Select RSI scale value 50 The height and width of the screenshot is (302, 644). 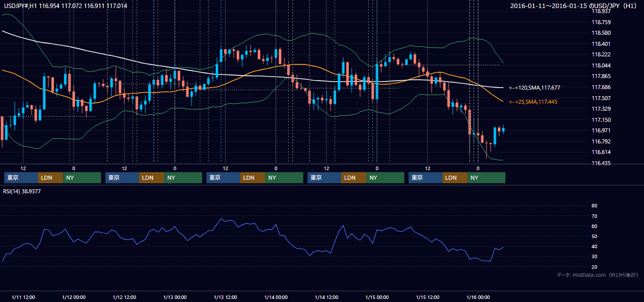coord(594,236)
